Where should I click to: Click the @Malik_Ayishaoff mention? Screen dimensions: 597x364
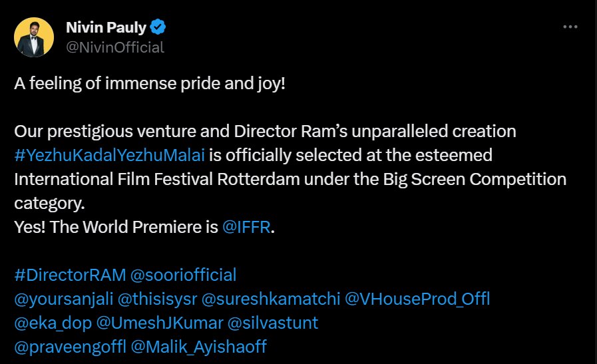tap(199, 347)
